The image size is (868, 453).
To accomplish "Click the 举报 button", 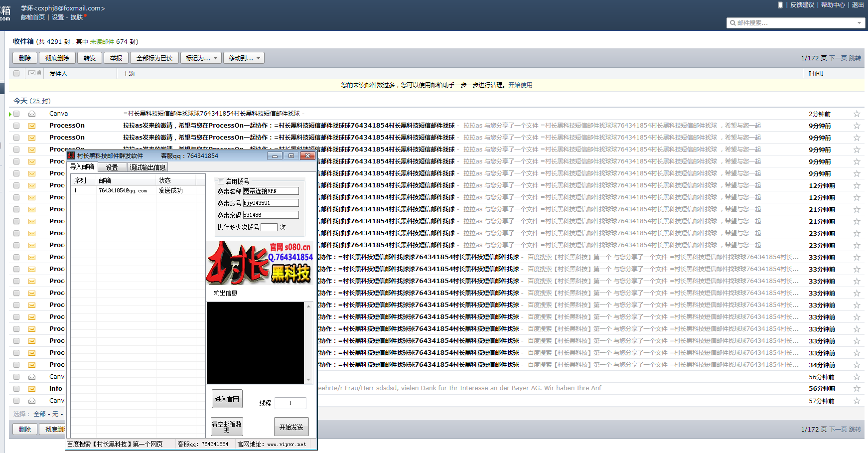I will (x=116, y=58).
